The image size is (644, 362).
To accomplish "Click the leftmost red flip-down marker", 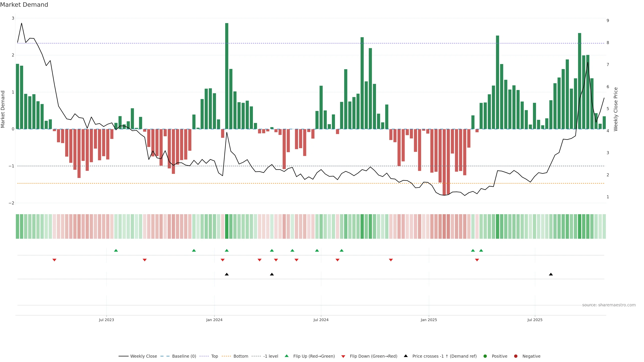I will pos(54,260).
